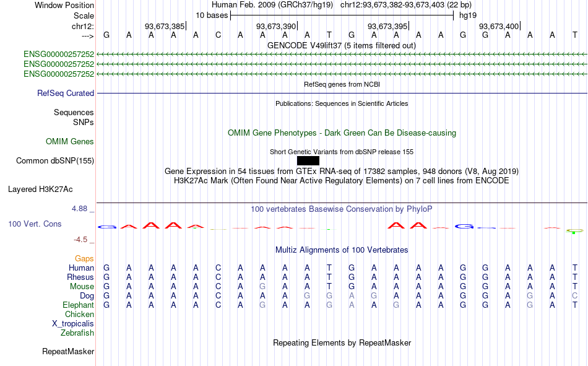Select the Zebrafish alignment row label
This screenshot has width=588, height=366.
tap(77, 333)
